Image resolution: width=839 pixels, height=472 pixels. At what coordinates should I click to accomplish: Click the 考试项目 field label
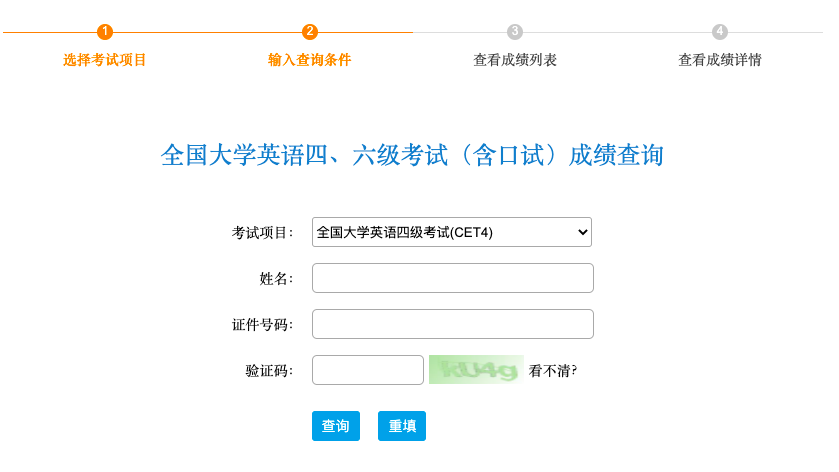click(x=262, y=233)
